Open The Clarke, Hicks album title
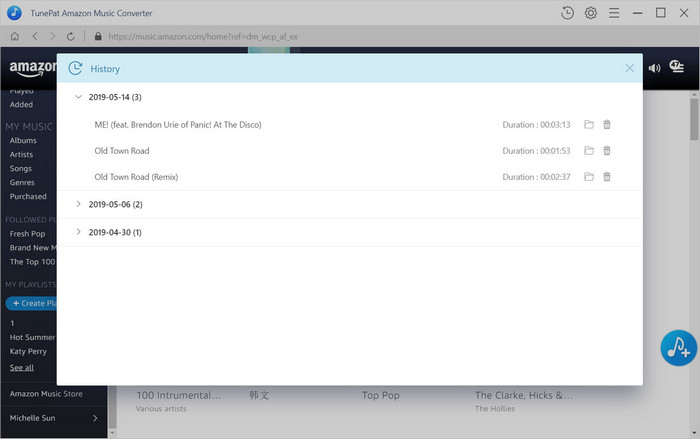 524,395
